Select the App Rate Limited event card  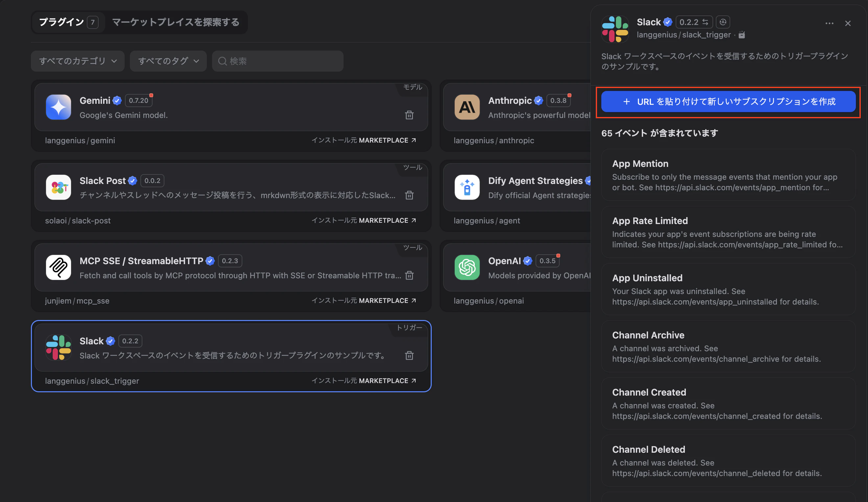728,232
